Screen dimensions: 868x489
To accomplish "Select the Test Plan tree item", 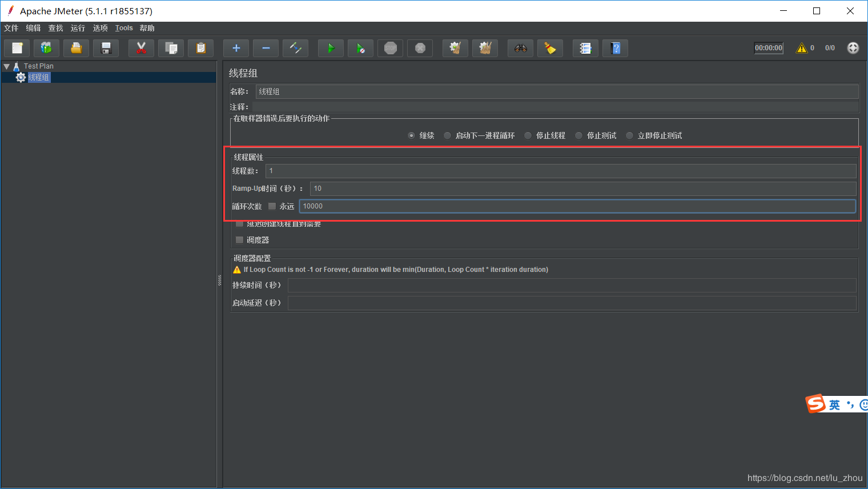I will tap(38, 66).
